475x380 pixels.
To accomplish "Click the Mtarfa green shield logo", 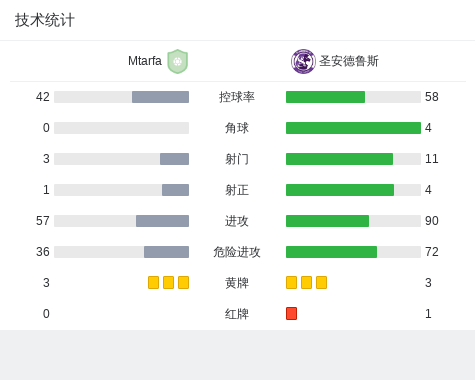I will click(x=178, y=61).
